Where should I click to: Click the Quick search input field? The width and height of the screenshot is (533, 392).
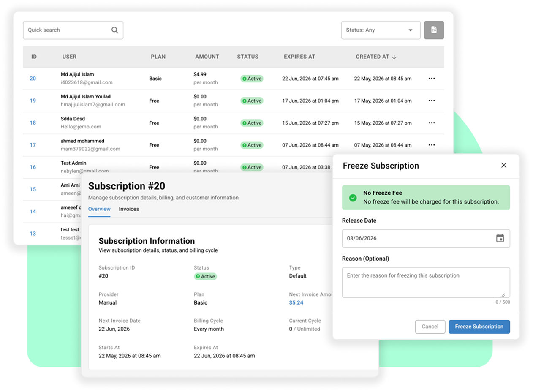73,30
